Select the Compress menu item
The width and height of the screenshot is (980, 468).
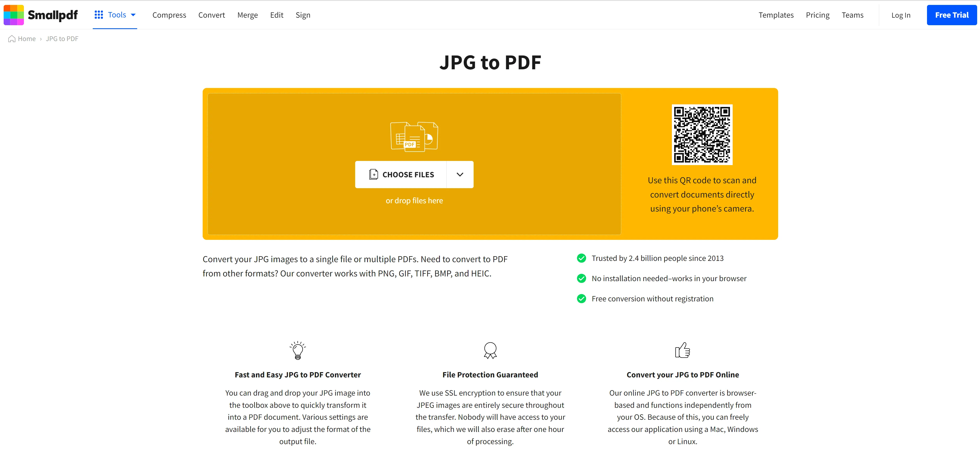click(168, 14)
